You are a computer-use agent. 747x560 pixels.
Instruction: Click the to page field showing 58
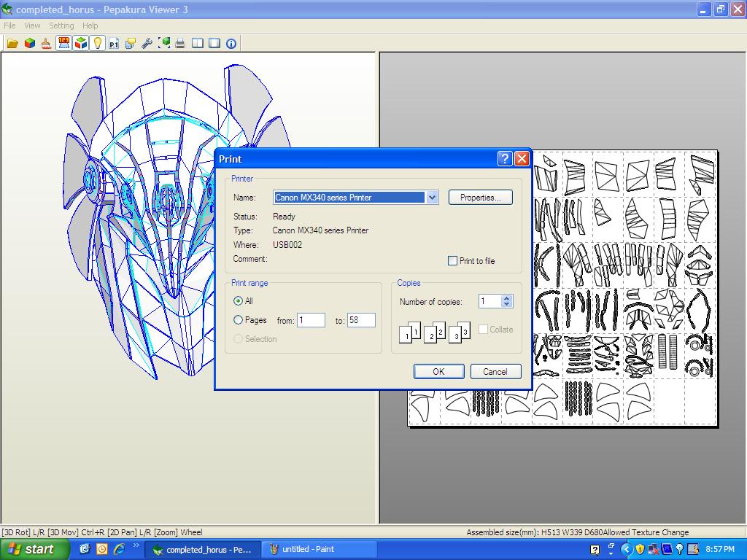coord(361,320)
